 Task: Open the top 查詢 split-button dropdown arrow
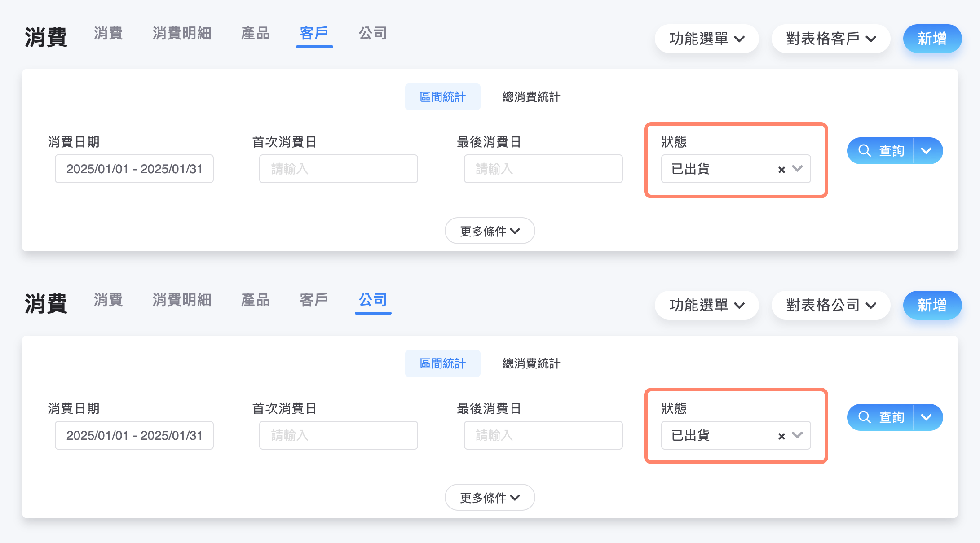click(926, 151)
